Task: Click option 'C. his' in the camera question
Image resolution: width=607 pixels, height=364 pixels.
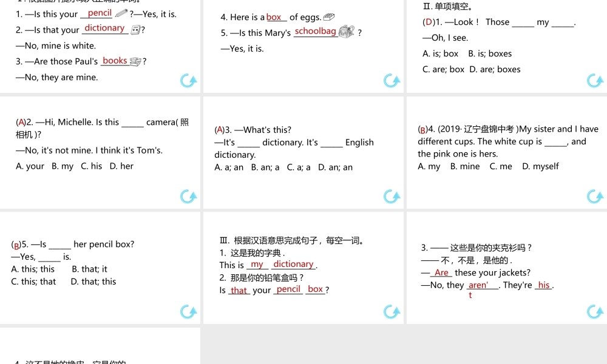Action: [92, 166]
